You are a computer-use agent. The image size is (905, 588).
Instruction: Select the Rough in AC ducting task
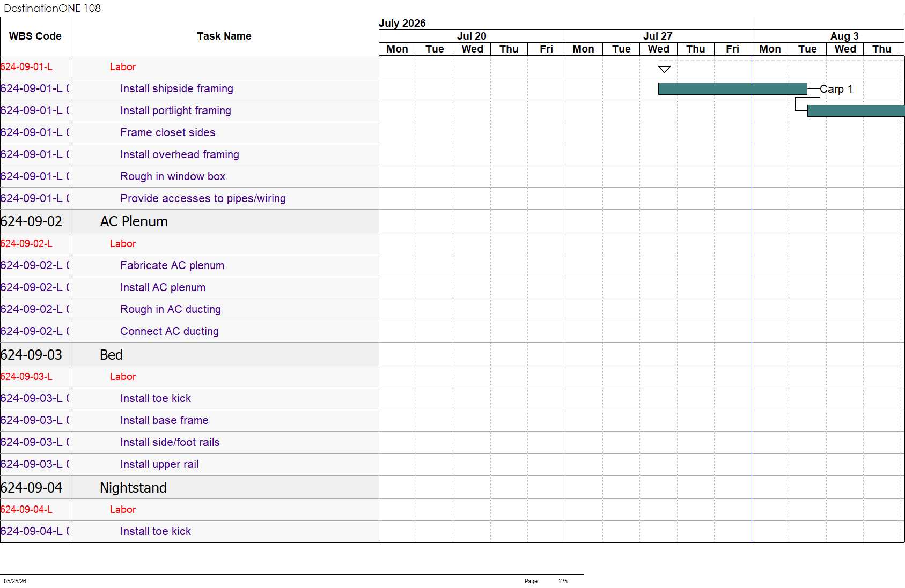click(x=171, y=309)
